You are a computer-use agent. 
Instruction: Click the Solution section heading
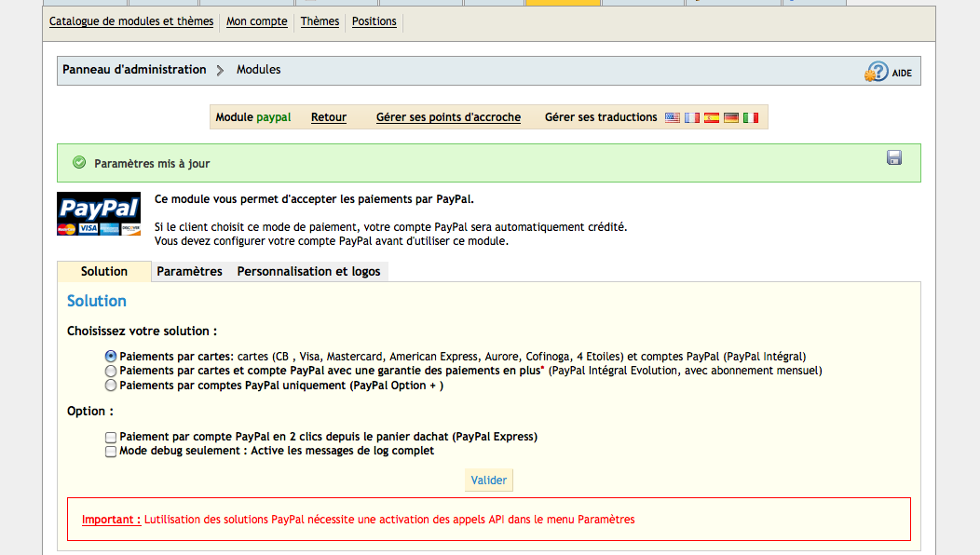coord(97,301)
